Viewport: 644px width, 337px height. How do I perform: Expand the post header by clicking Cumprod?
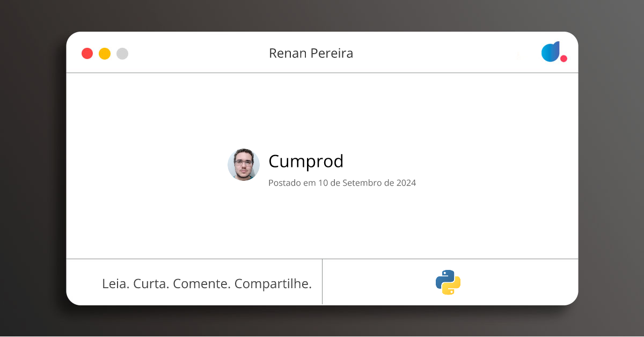(x=306, y=162)
